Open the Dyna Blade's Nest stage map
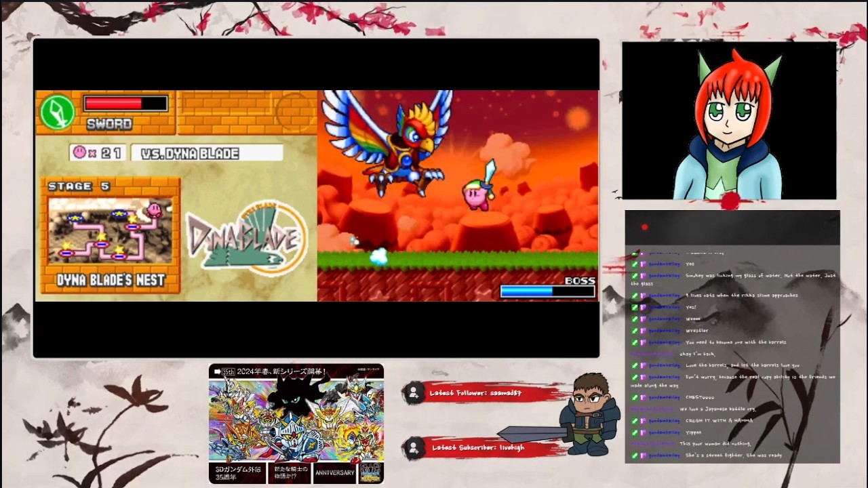The height and width of the screenshot is (488, 868). pyautogui.click(x=111, y=230)
